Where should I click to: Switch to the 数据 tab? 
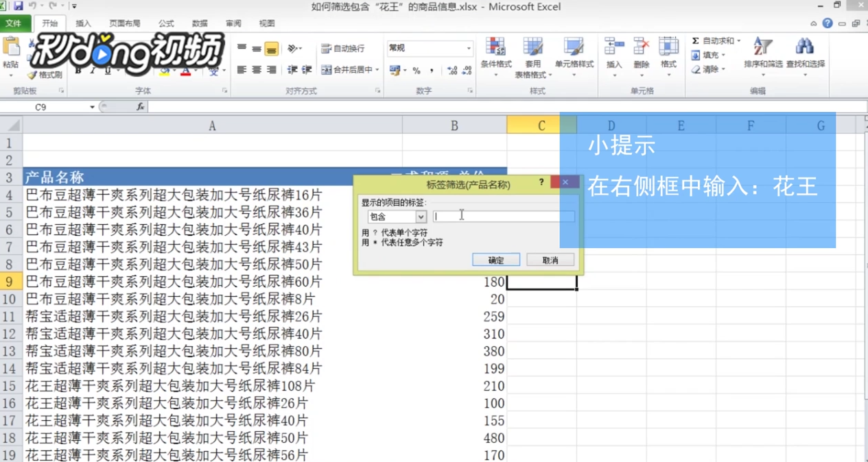(200, 23)
